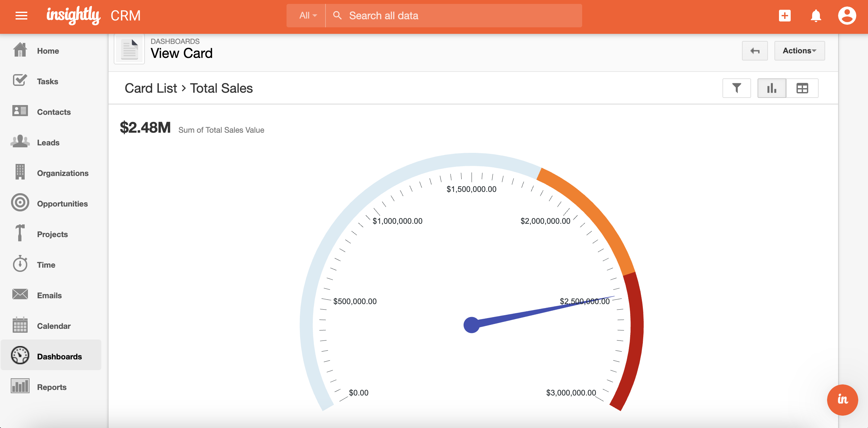Click the Home house icon
Screen dimensions: 868x428
pyautogui.click(x=20, y=50)
